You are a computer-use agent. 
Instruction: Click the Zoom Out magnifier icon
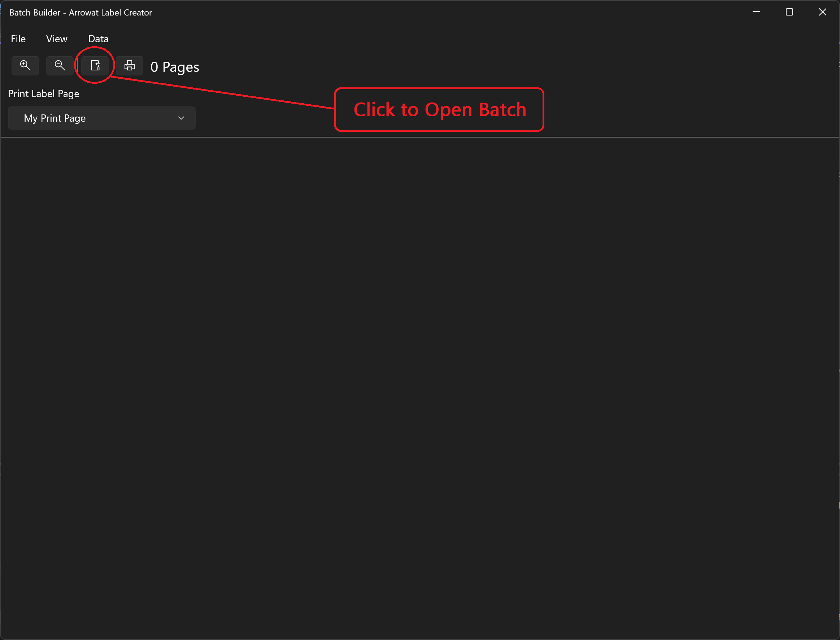point(60,65)
